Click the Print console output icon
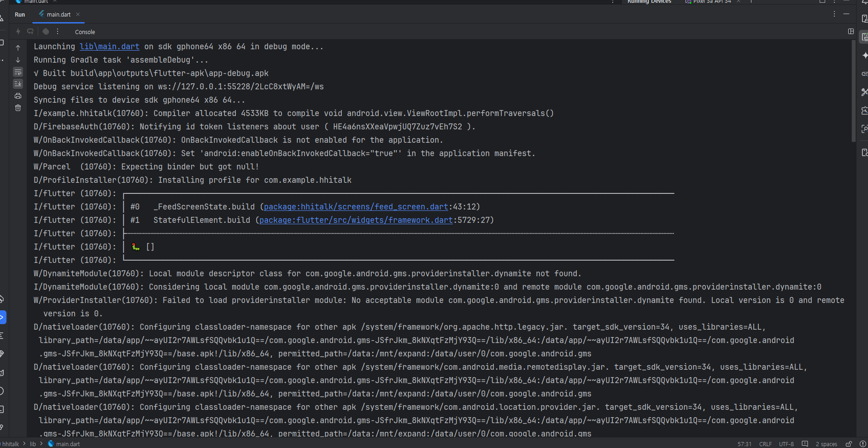 18,96
